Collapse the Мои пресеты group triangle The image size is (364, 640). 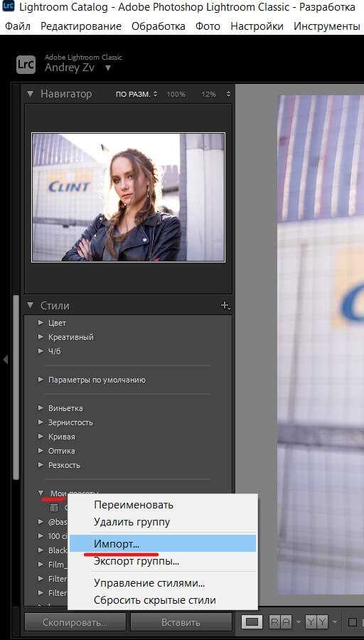pyautogui.click(x=41, y=494)
